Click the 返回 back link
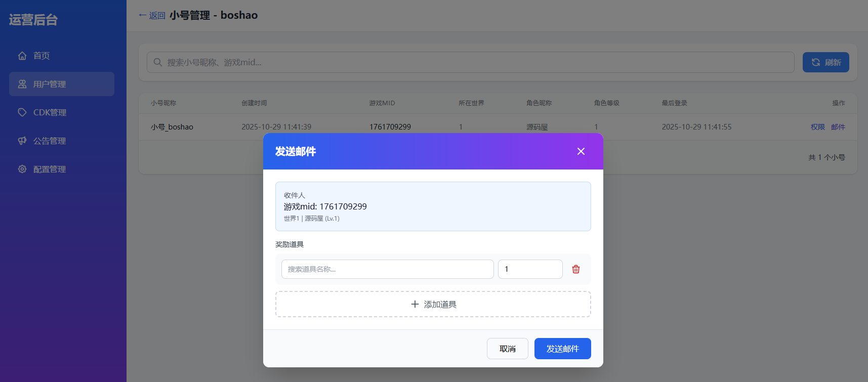Viewport: 868px width, 382px height. [x=152, y=16]
